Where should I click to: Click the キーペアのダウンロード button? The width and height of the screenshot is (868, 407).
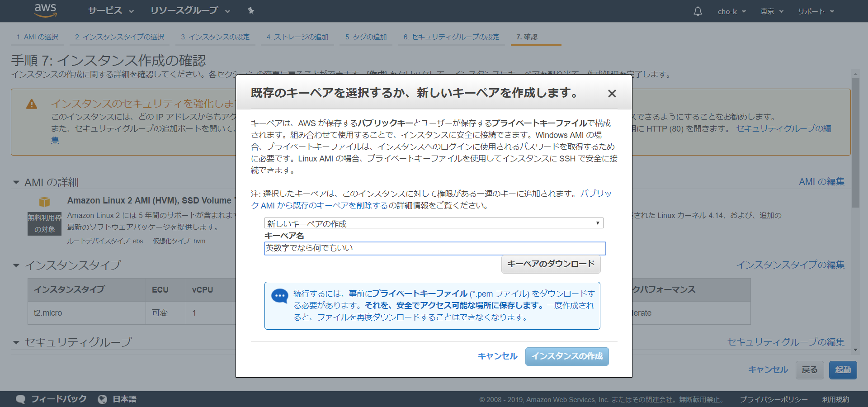tap(551, 264)
